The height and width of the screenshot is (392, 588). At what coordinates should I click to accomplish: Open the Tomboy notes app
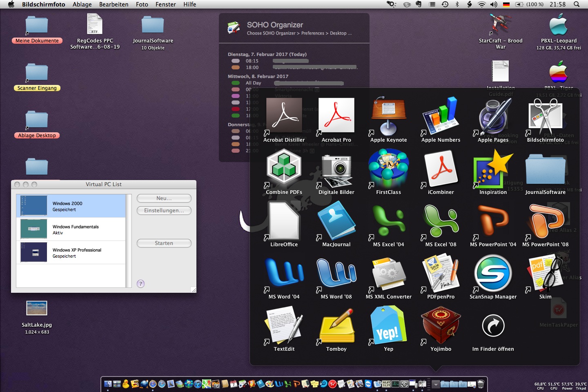click(x=336, y=325)
